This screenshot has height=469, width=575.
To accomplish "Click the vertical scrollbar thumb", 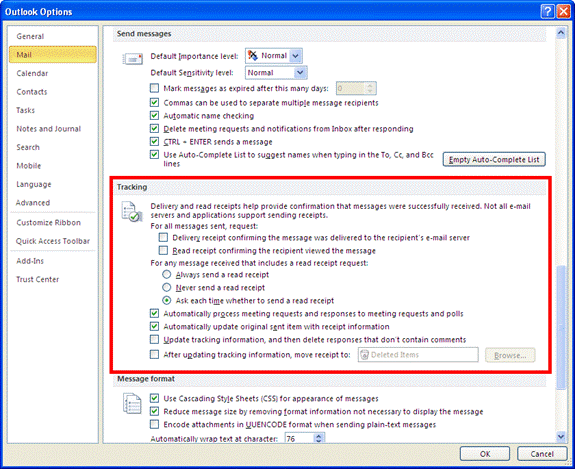I will click(x=561, y=327).
